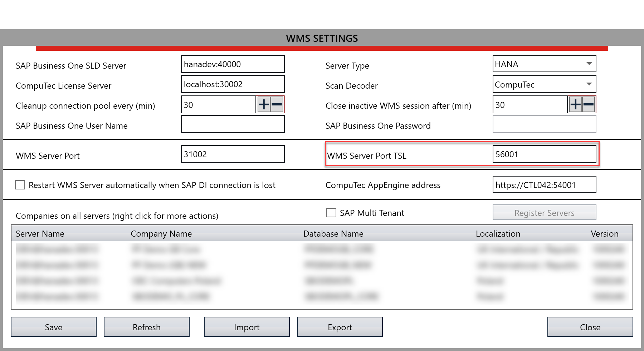Image resolution: width=644 pixels, height=351 pixels.
Task: Refresh the company list
Action: click(146, 327)
